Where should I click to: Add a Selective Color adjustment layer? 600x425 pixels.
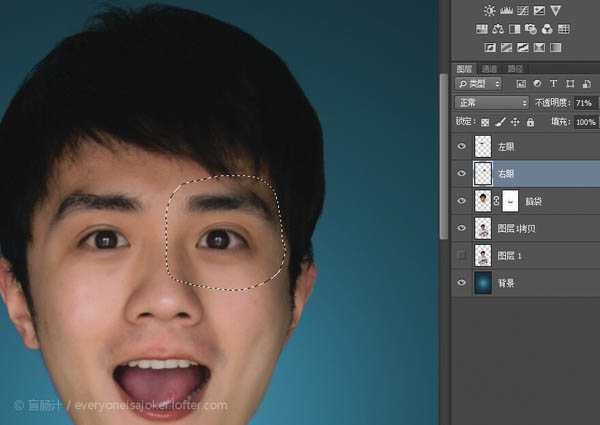(x=539, y=47)
